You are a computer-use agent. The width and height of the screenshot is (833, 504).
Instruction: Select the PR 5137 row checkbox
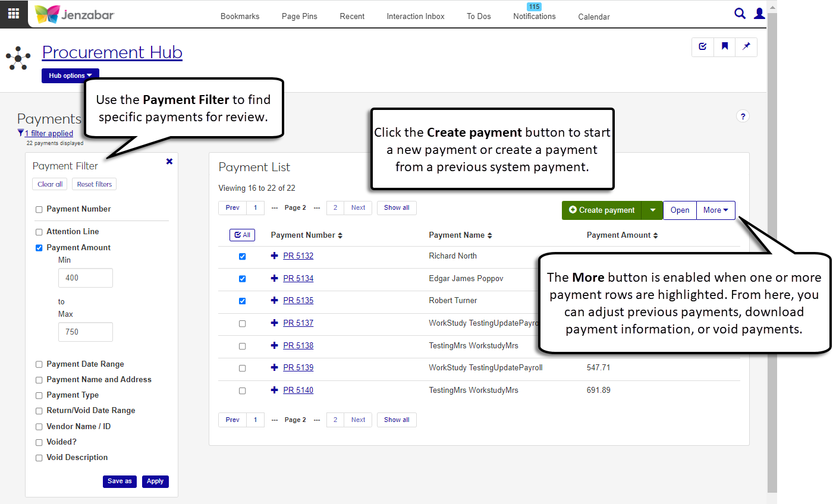tap(242, 323)
